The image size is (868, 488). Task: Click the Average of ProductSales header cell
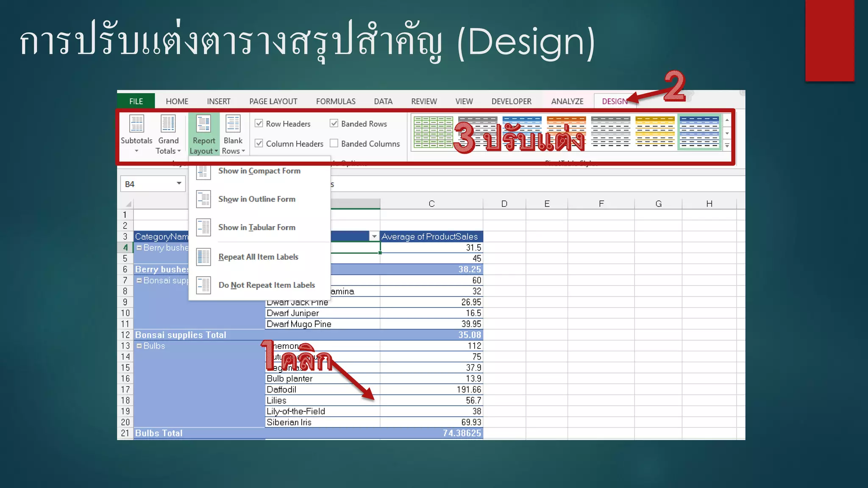[x=431, y=236]
